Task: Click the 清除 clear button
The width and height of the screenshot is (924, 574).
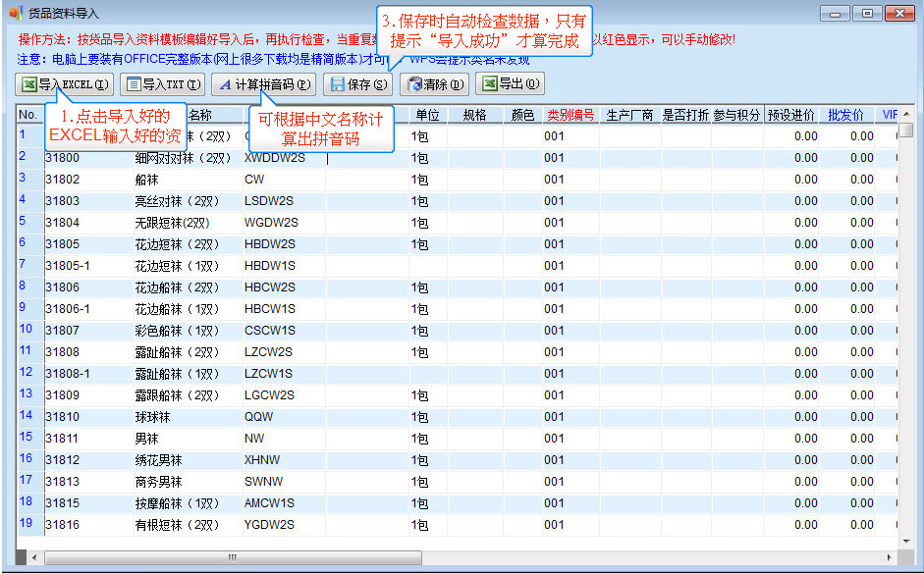Action: point(434,84)
